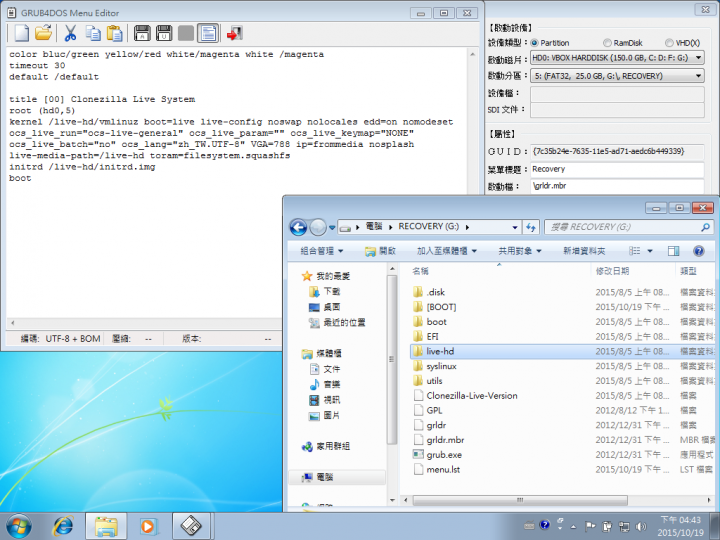Click the Copy icon in Menu Editor toolbar
Screen dimensions: 720x540
tap(93, 33)
